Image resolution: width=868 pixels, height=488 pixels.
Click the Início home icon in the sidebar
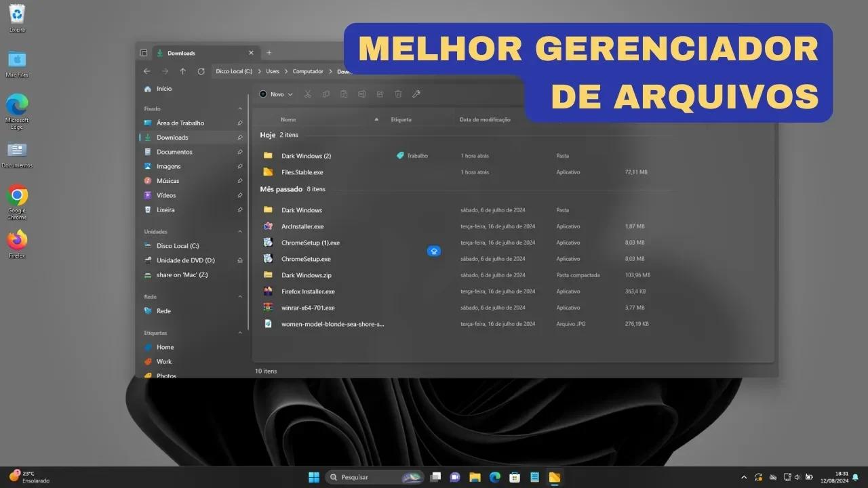tap(148, 88)
